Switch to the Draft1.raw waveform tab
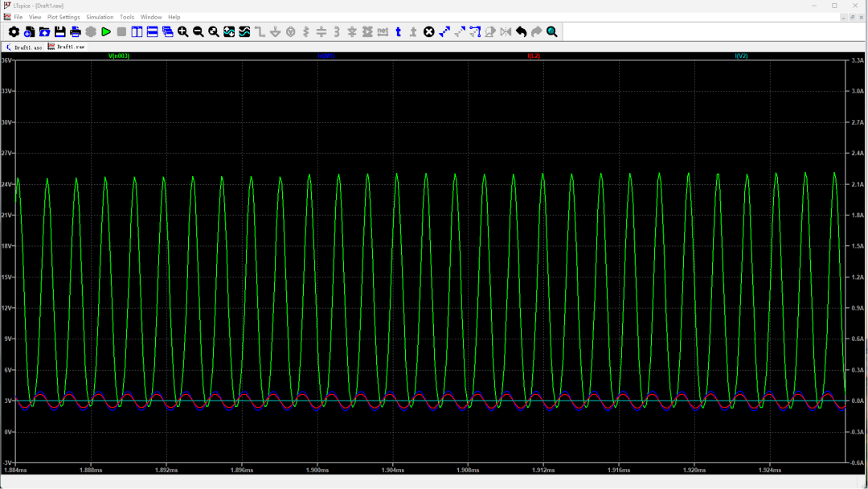 [x=67, y=47]
